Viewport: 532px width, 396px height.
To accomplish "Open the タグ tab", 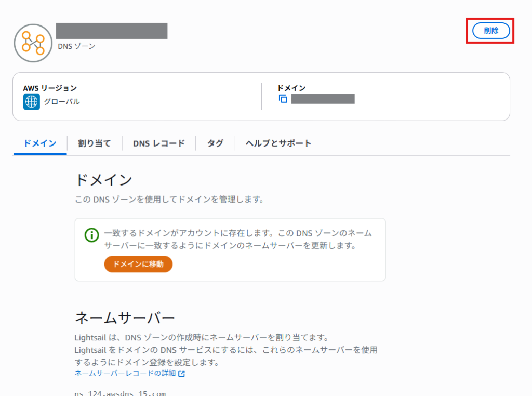I will pos(215,143).
